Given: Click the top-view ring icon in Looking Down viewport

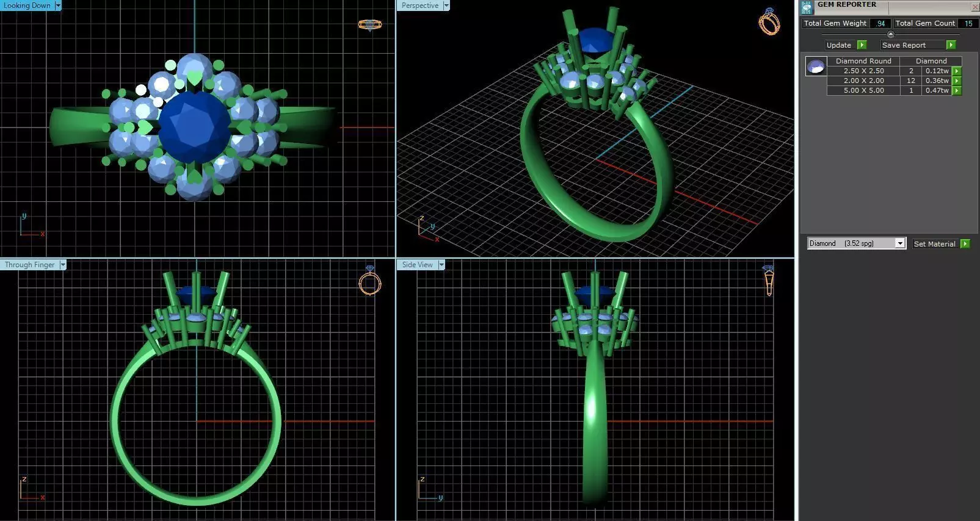Looking at the screenshot, I should pos(369,24).
